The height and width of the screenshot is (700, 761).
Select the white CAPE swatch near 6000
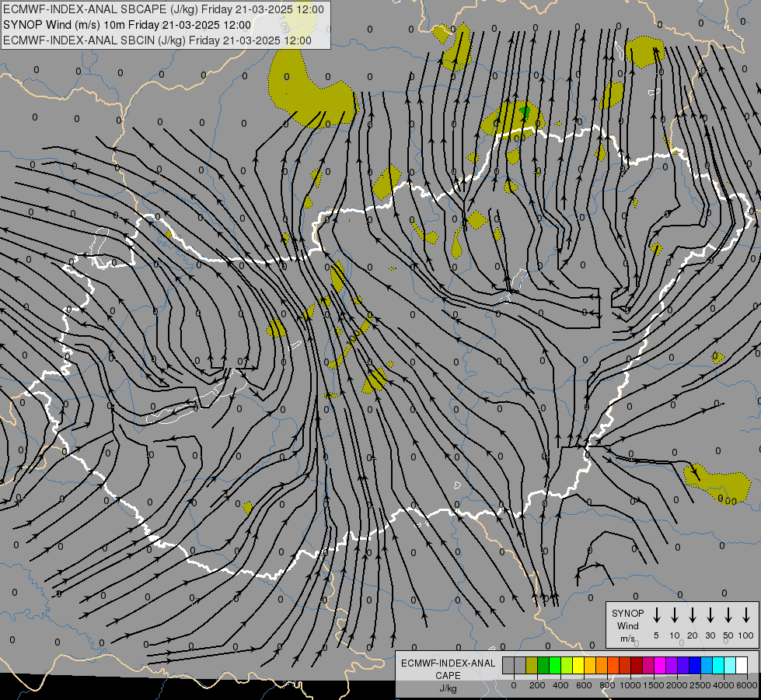[742, 665]
